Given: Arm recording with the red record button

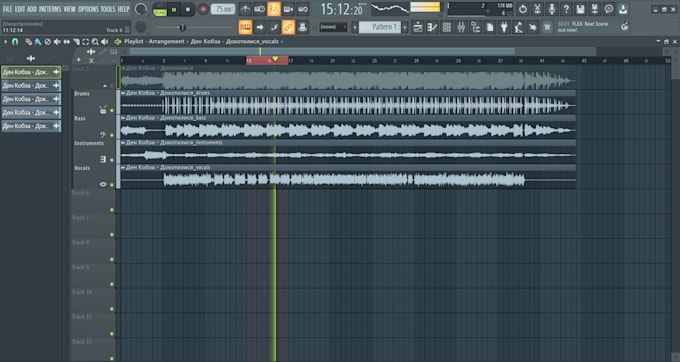Looking at the screenshot, I should (x=203, y=9).
